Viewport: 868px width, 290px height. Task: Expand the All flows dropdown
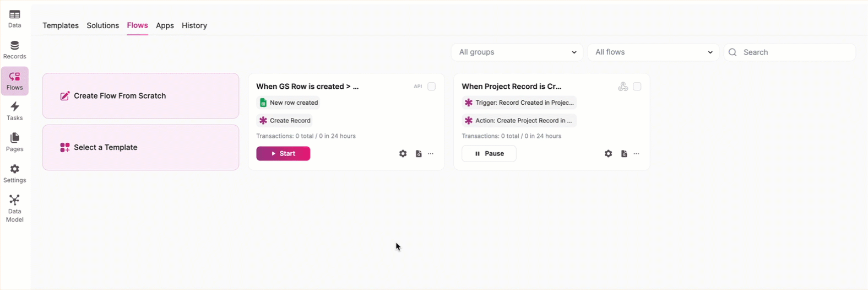point(653,52)
